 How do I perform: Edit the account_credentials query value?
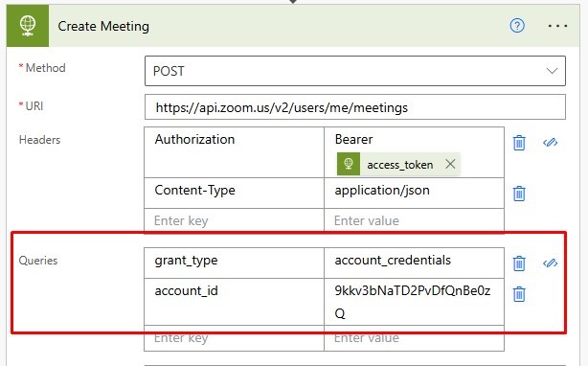coord(414,263)
